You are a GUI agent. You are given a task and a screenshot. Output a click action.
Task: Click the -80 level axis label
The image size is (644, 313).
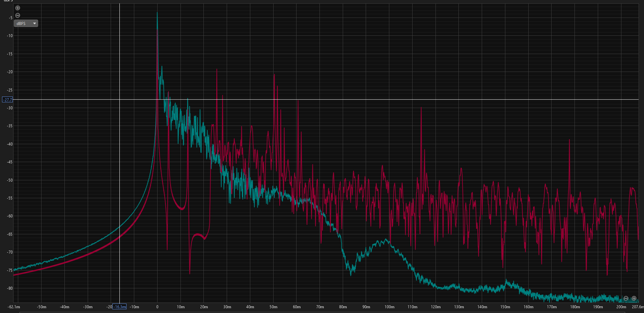pyautogui.click(x=9, y=288)
